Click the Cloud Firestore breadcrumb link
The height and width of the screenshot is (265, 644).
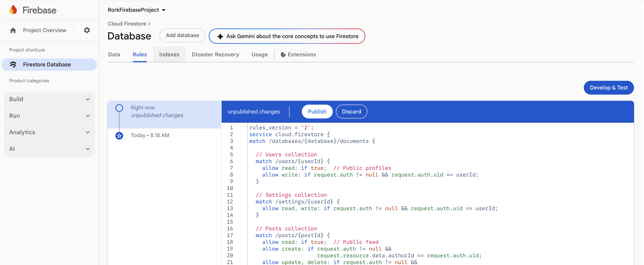[127, 24]
